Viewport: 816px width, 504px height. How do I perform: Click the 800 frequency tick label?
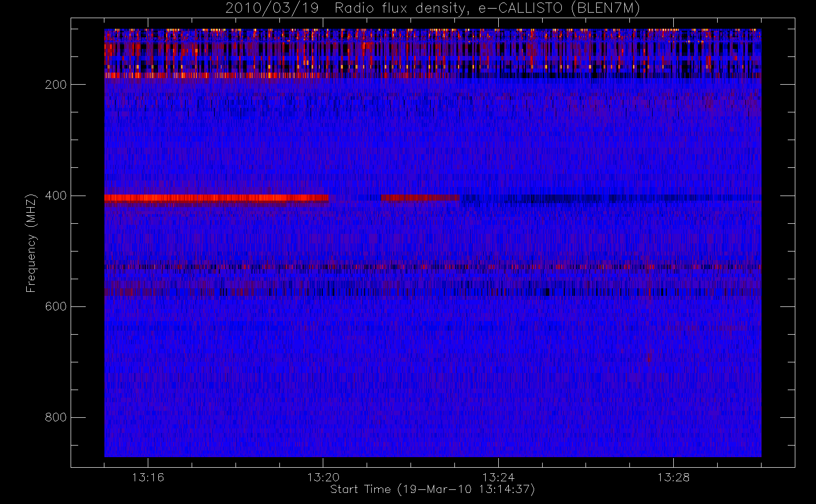pos(56,417)
